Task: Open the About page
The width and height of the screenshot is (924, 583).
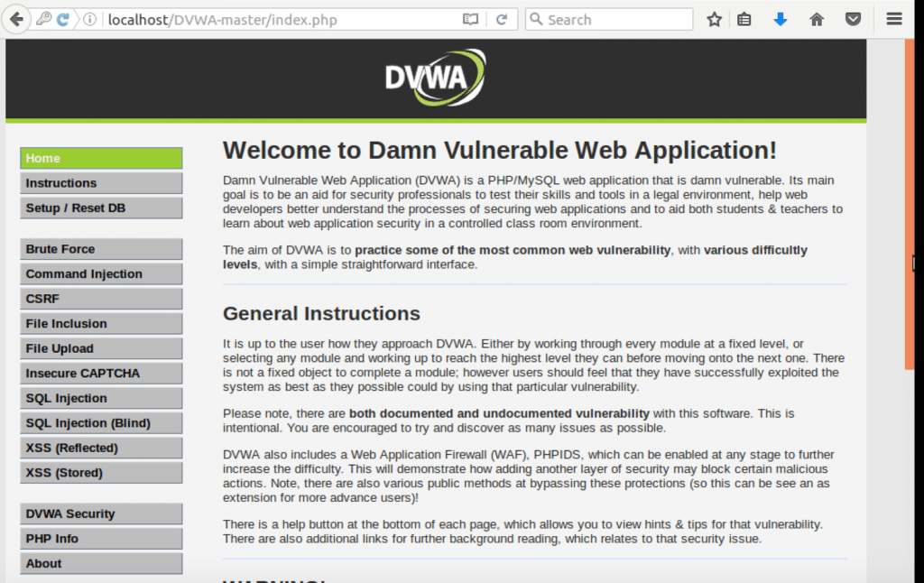Action: 101,563
